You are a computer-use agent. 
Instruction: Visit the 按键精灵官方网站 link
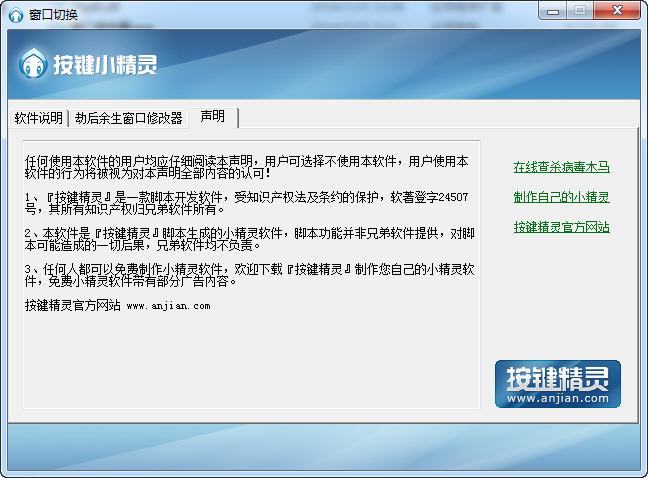click(x=561, y=227)
